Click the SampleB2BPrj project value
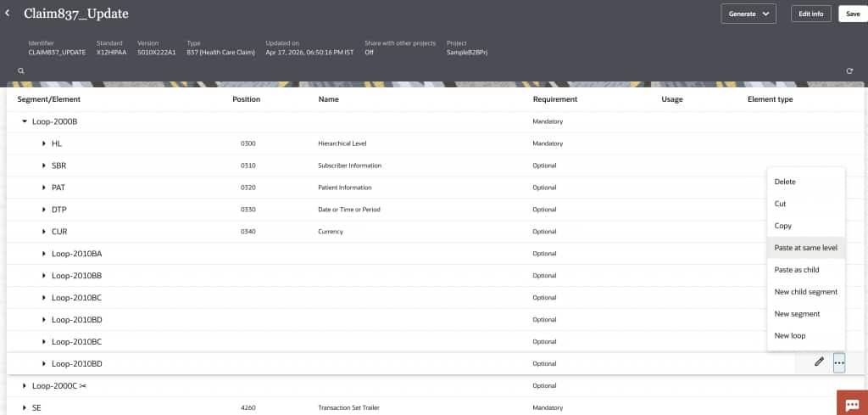The height and width of the screenshot is (415, 868). (x=467, y=52)
